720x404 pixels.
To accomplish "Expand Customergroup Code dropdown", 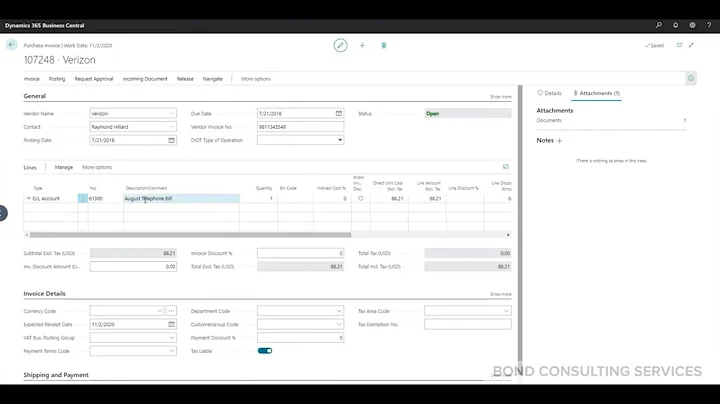I will coord(339,324).
